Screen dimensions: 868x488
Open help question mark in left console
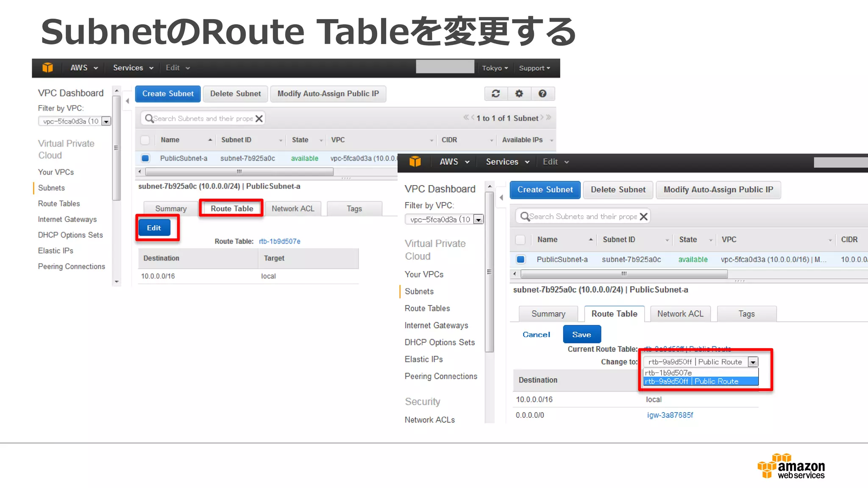pos(542,94)
